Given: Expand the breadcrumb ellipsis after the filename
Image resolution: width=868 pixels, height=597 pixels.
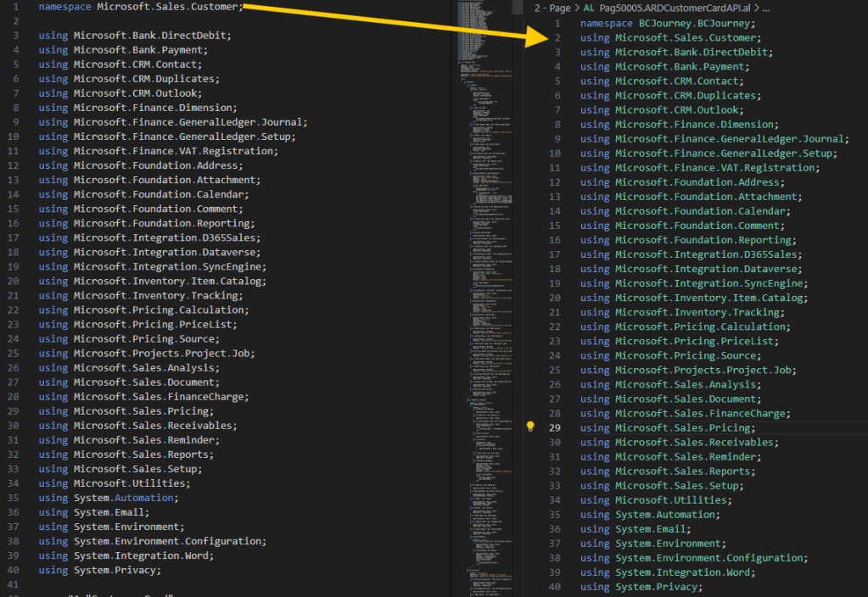Looking at the screenshot, I should click(764, 8).
